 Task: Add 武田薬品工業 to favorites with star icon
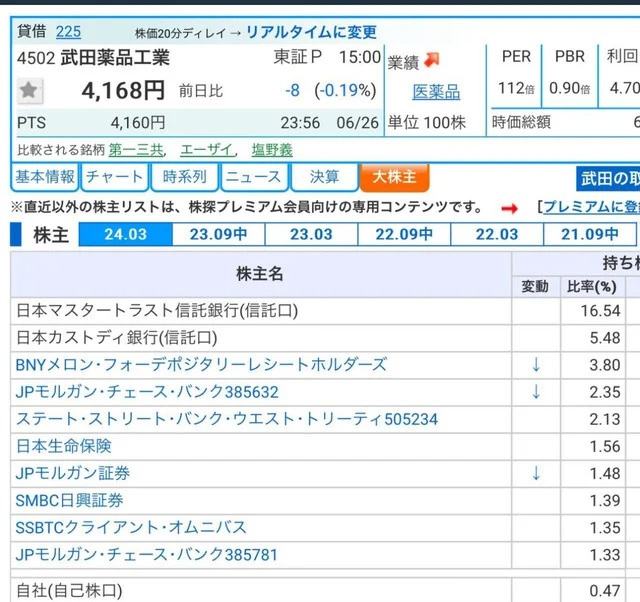[x=29, y=90]
